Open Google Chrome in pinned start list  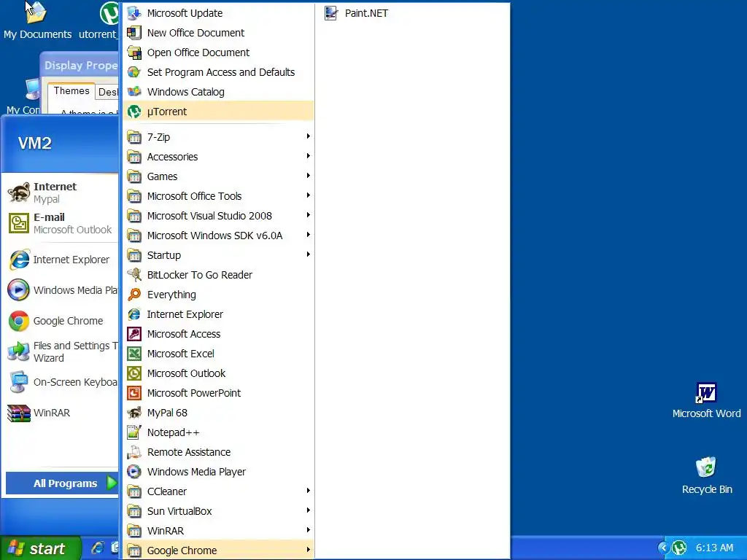(x=61, y=321)
